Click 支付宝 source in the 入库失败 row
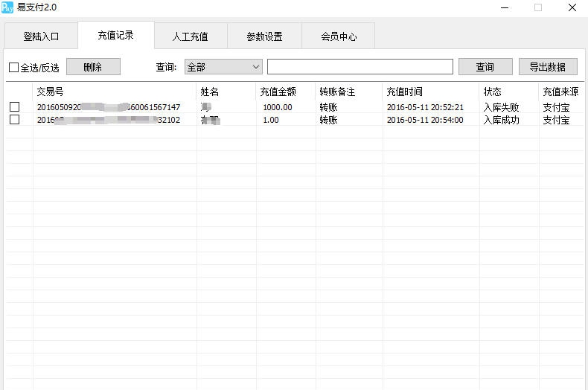This screenshot has height=390, width=588. coord(556,107)
